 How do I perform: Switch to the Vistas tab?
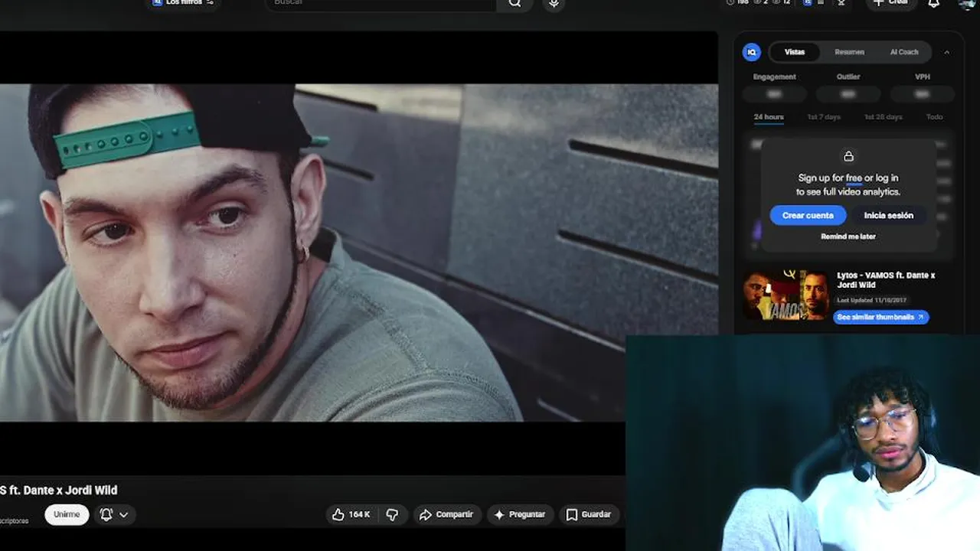click(x=795, y=52)
